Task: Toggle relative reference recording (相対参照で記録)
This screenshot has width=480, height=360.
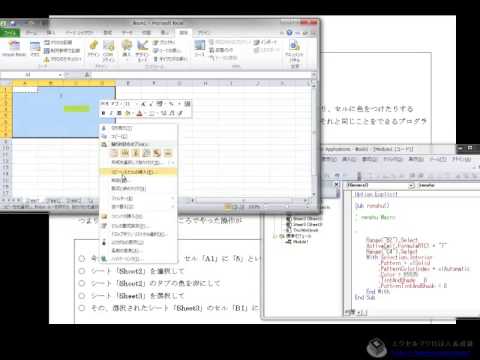Action: [x=62, y=51]
